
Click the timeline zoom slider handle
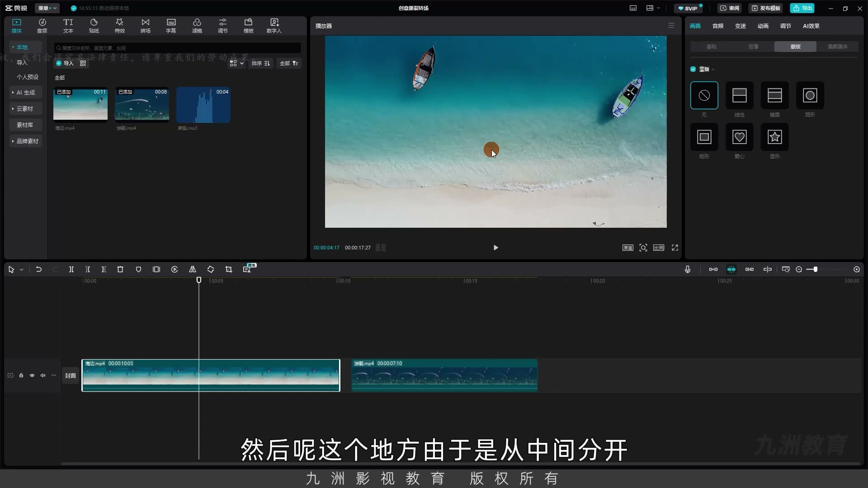pyautogui.click(x=815, y=269)
